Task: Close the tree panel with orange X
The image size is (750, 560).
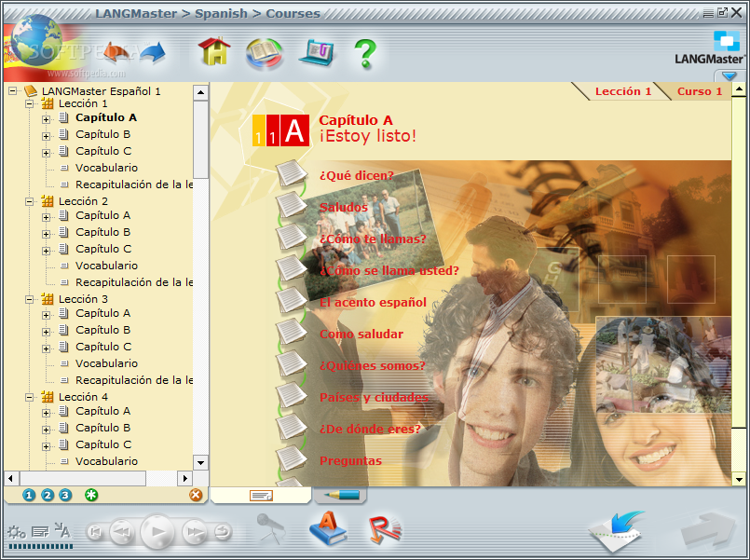Action: pyautogui.click(x=196, y=495)
